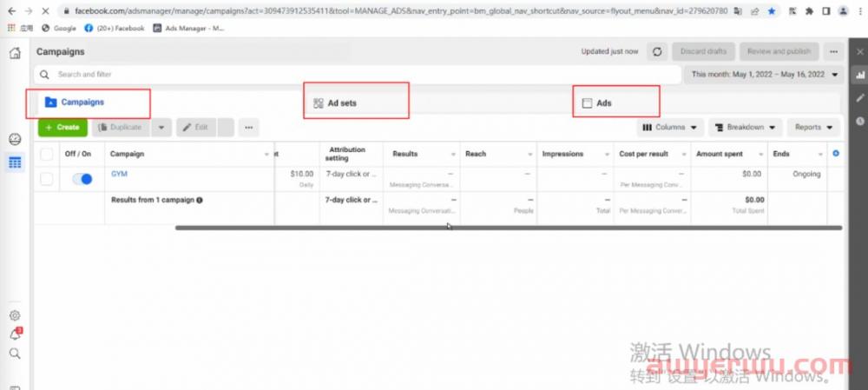868x390 pixels.
Task: Stop page loading with the X button
Action: click(x=45, y=11)
